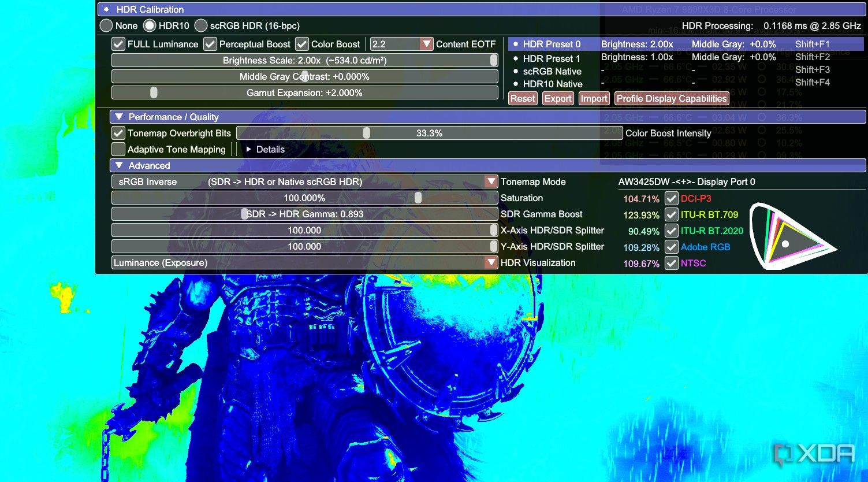Adjust the Gamut Expansion slider

point(304,92)
